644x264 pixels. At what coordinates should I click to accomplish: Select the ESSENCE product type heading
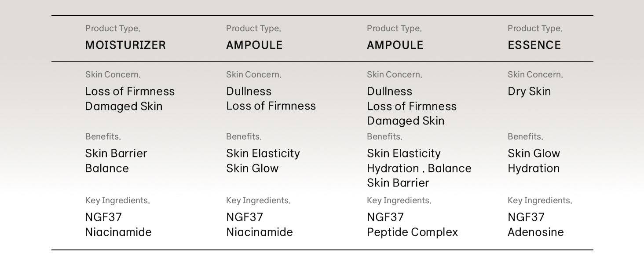click(534, 45)
